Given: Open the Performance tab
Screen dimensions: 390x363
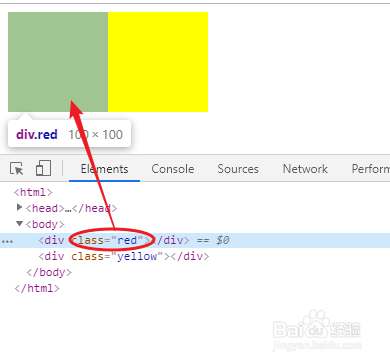Looking at the screenshot, I should 371,169.
